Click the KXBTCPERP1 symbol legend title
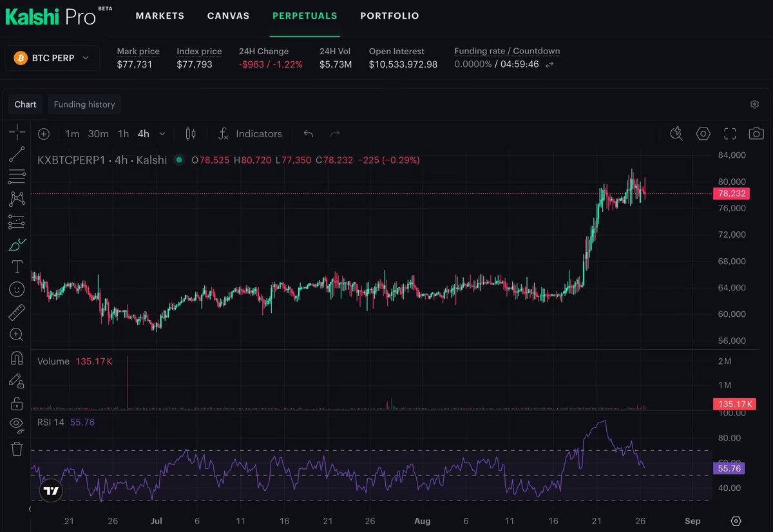This screenshot has width=773, height=532. 102,160
